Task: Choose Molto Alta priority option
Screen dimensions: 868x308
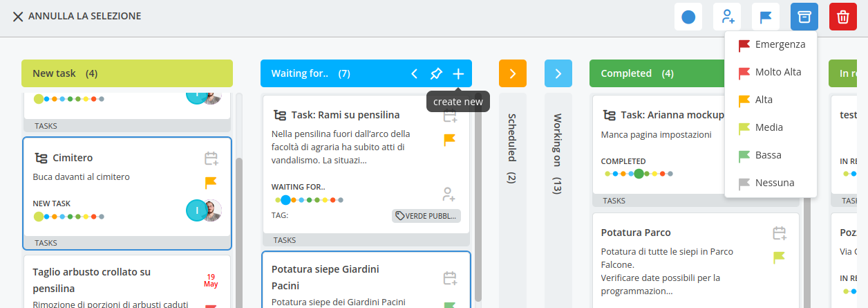Action: point(771,72)
